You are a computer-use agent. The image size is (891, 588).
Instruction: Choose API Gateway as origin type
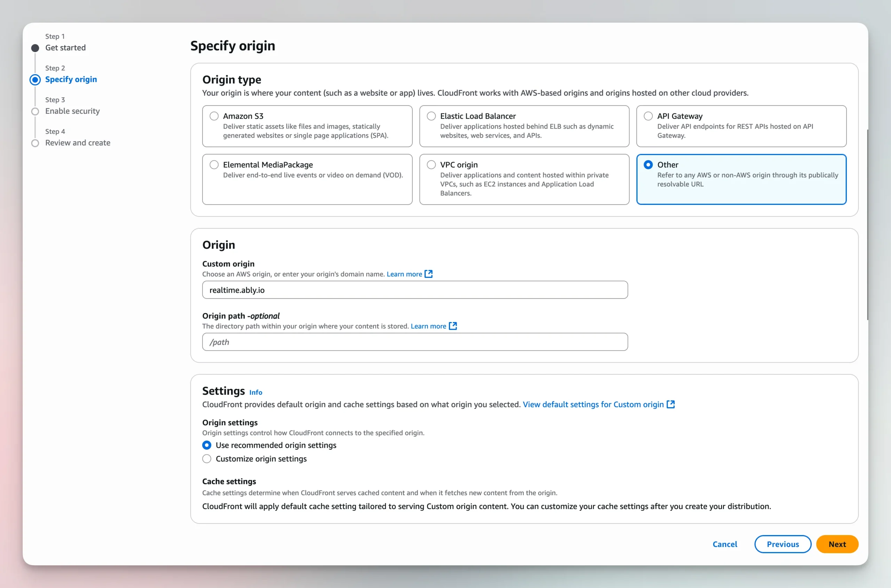coord(648,116)
